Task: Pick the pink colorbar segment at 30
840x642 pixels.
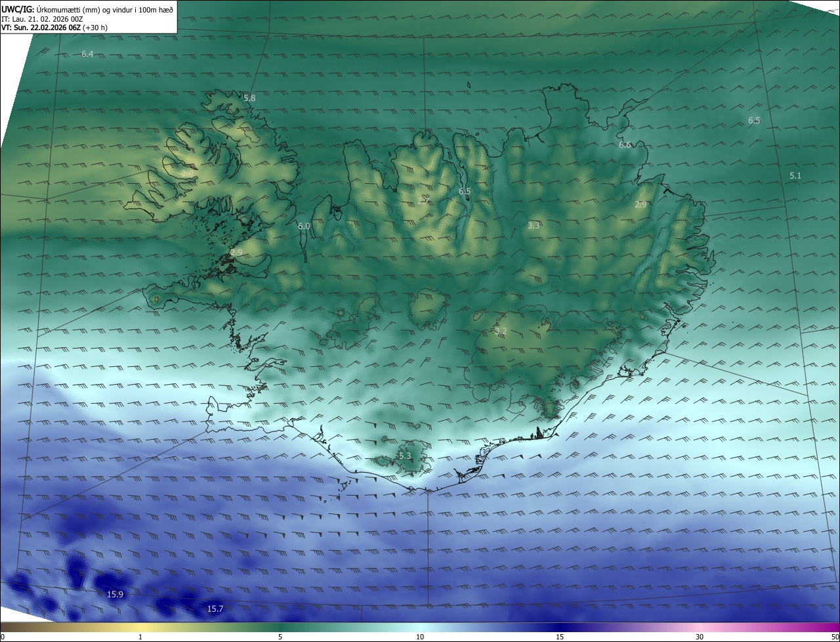Action: (x=700, y=627)
